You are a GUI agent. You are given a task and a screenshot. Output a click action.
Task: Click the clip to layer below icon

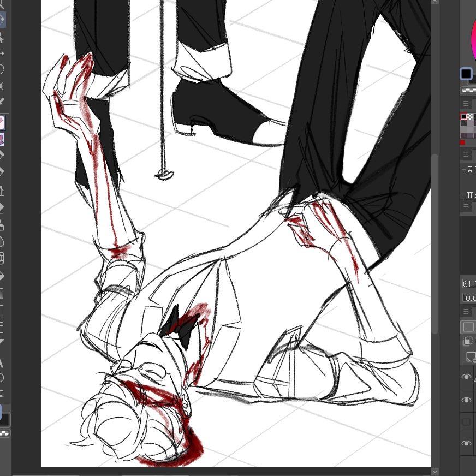pos(468,342)
